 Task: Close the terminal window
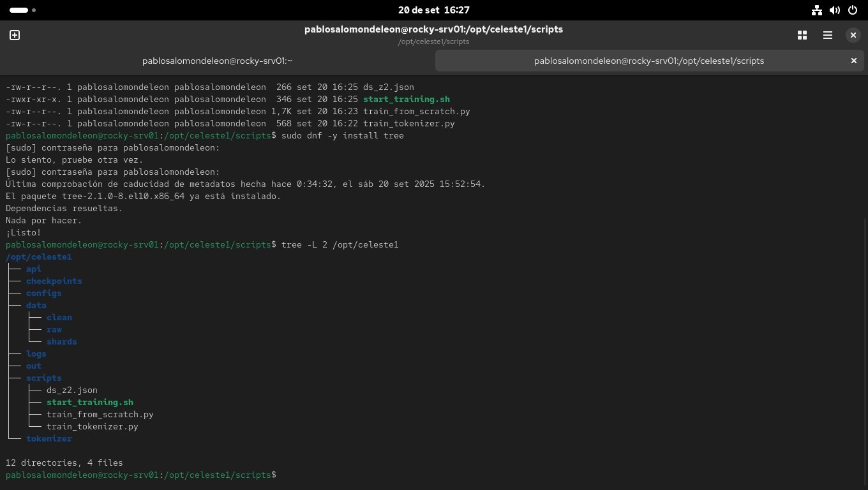click(x=853, y=35)
